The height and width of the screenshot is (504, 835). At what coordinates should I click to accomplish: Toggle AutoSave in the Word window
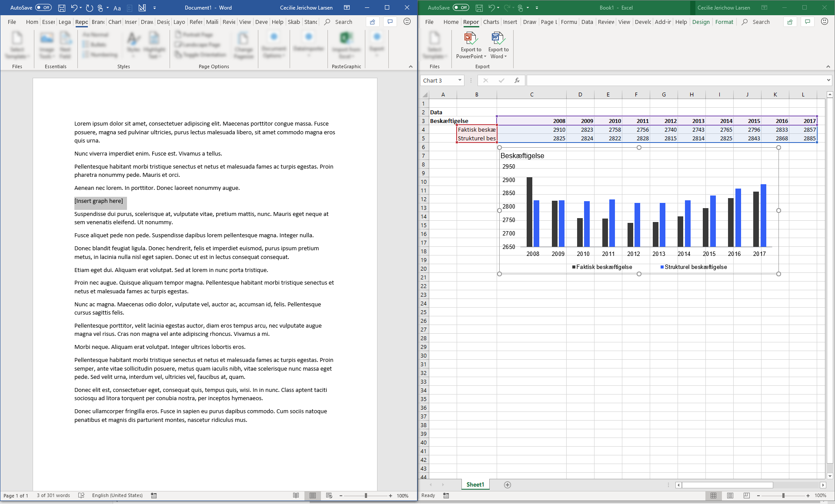(x=43, y=8)
